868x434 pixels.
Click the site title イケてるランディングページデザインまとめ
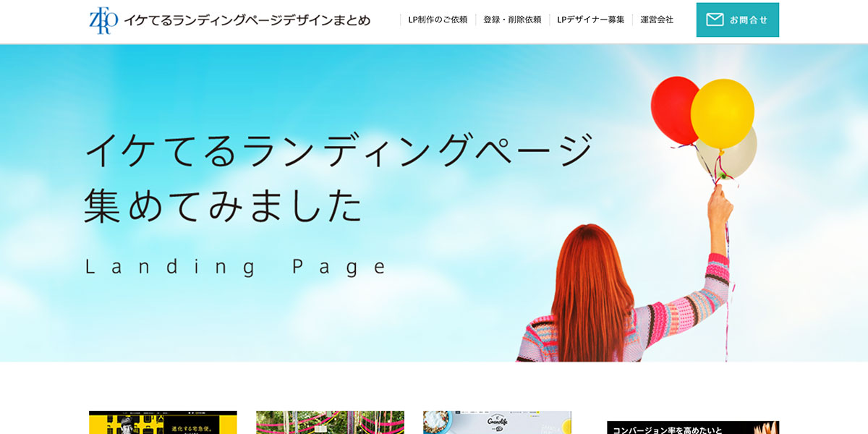[247, 20]
